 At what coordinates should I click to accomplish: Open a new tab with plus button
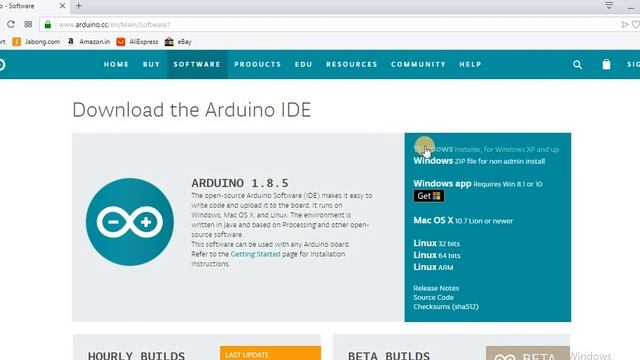pyautogui.click(x=79, y=6)
